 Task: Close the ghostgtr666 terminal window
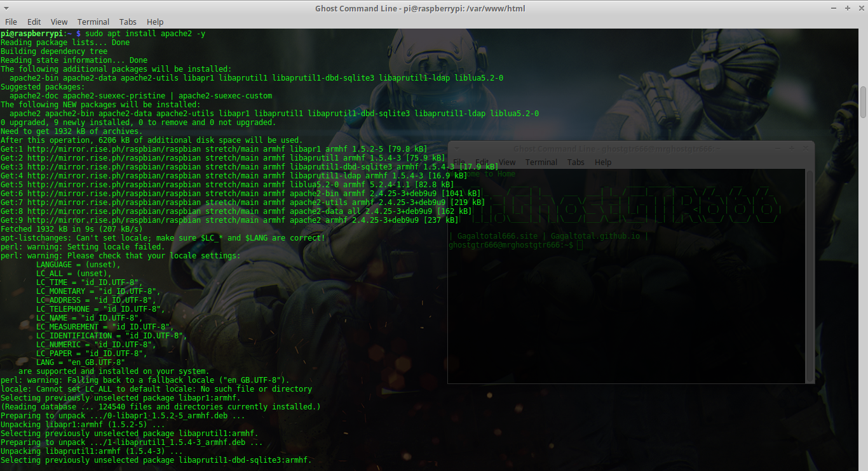click(805, 149)
